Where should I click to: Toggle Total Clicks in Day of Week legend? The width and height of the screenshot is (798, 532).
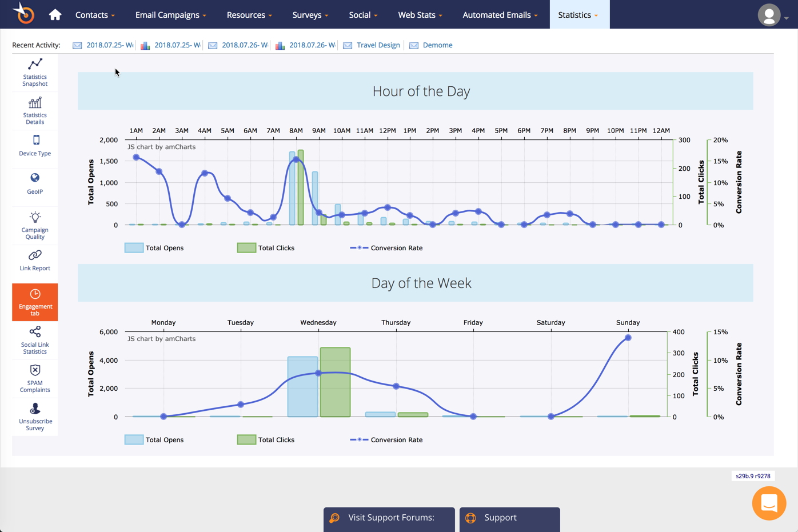tap(265, 439)
